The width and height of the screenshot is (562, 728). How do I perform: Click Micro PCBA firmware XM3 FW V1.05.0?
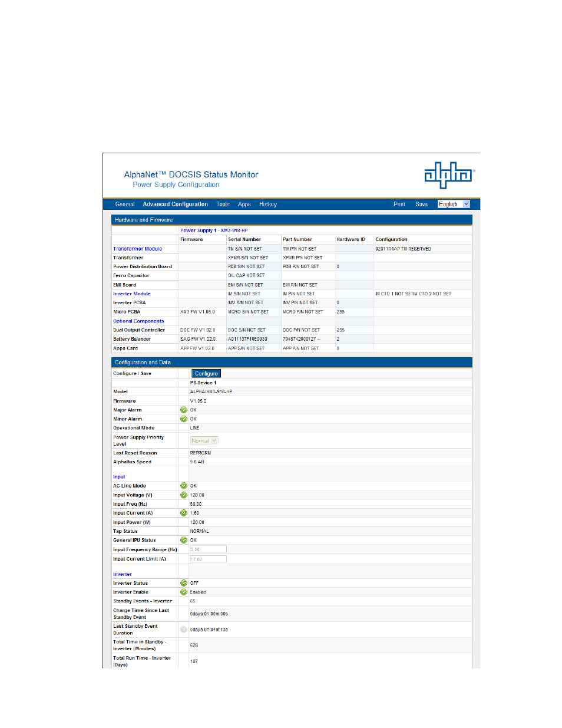pos(197,312)
